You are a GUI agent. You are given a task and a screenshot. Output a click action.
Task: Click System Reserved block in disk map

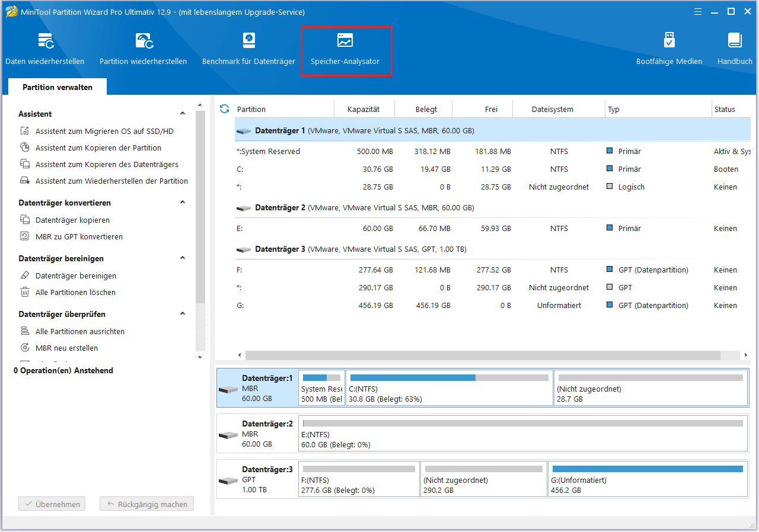[321, 387]
